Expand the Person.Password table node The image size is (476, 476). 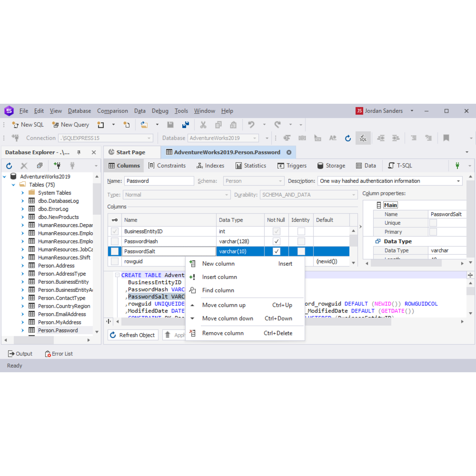coord(23,330)
